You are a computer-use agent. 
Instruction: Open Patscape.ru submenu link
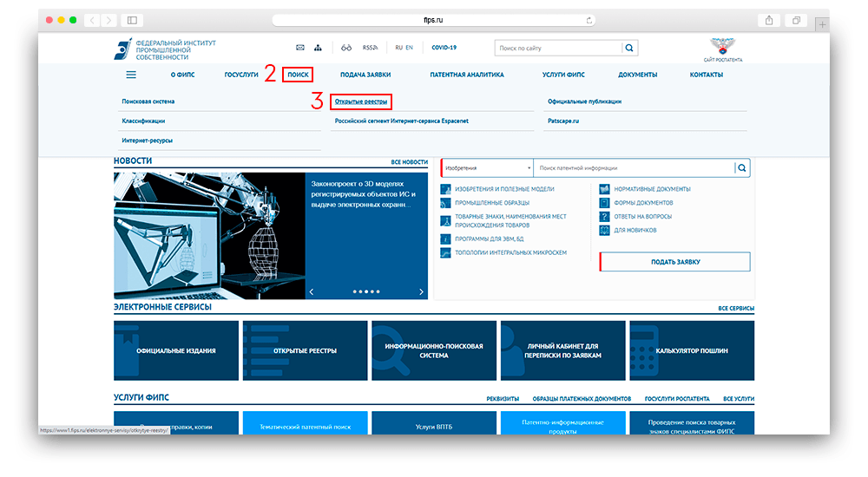click(563, 121)
